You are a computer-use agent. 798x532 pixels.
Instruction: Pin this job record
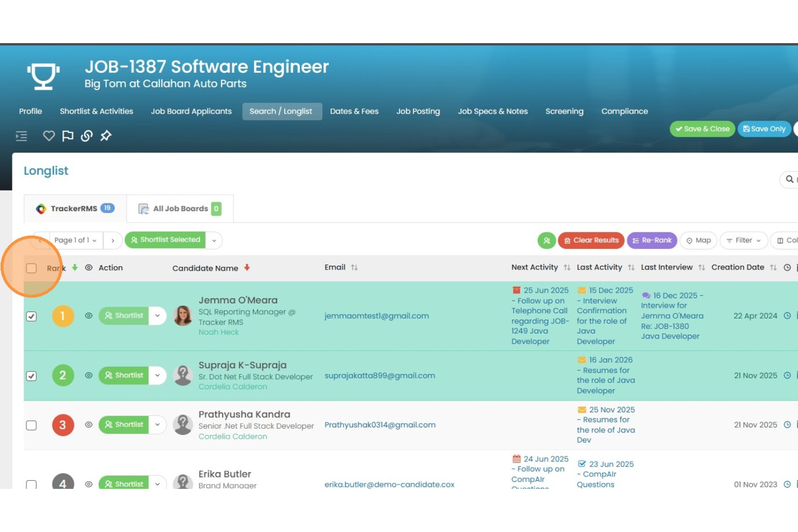106,136
